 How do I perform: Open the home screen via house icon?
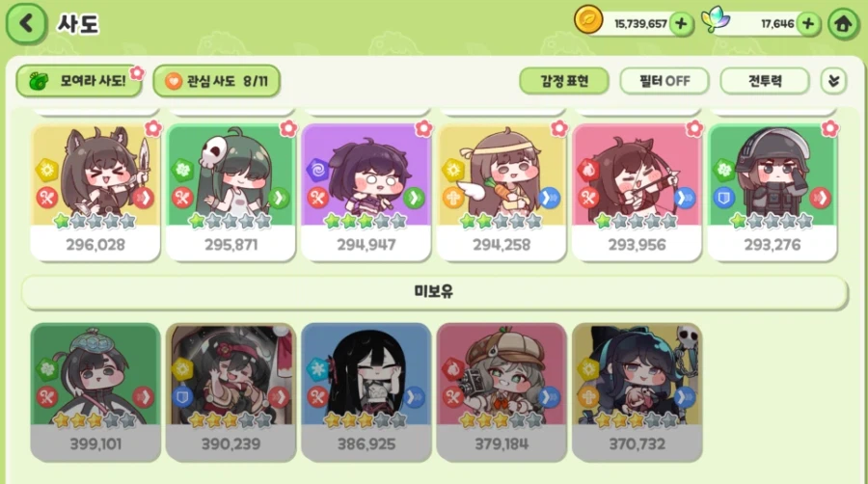pos(843,24)
